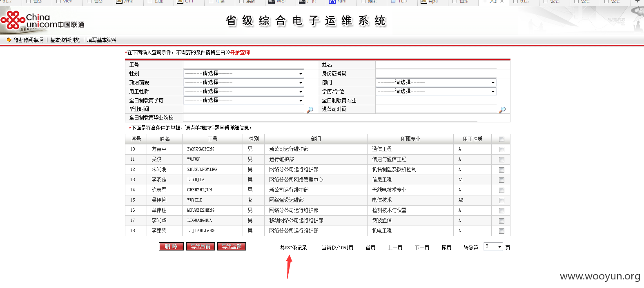Focus the 工号 input field
The height and width of the screenshot is (288, 644).
(x=244, y=64)
